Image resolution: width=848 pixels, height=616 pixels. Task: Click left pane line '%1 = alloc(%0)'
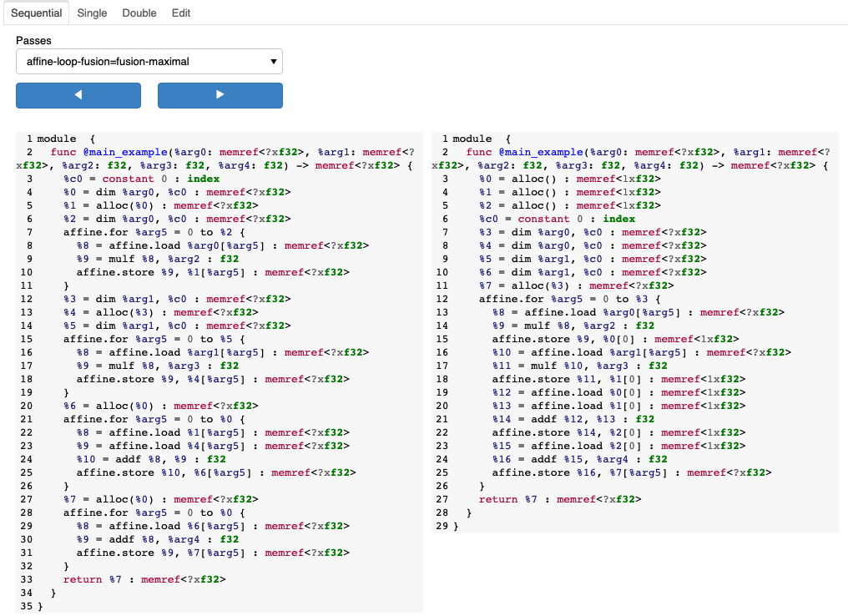tap(160, 205)
